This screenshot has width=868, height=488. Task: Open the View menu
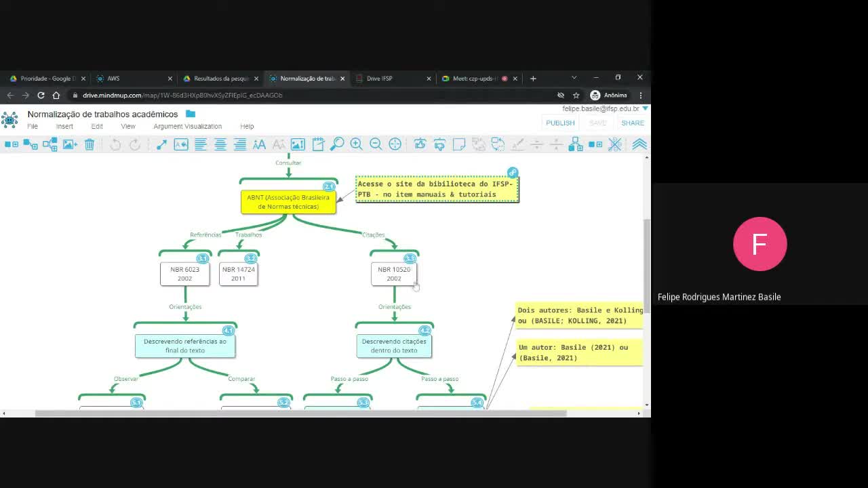click(128, 126)
